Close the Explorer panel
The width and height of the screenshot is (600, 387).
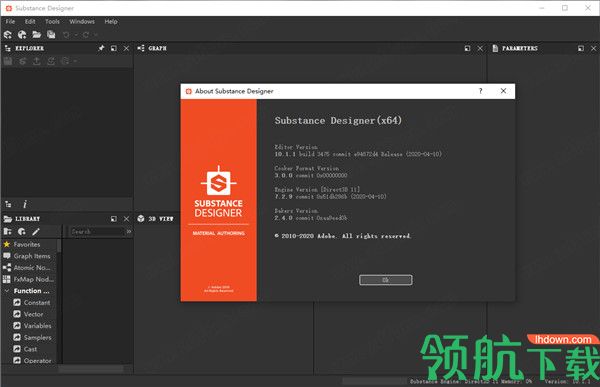tap(126, 48)
